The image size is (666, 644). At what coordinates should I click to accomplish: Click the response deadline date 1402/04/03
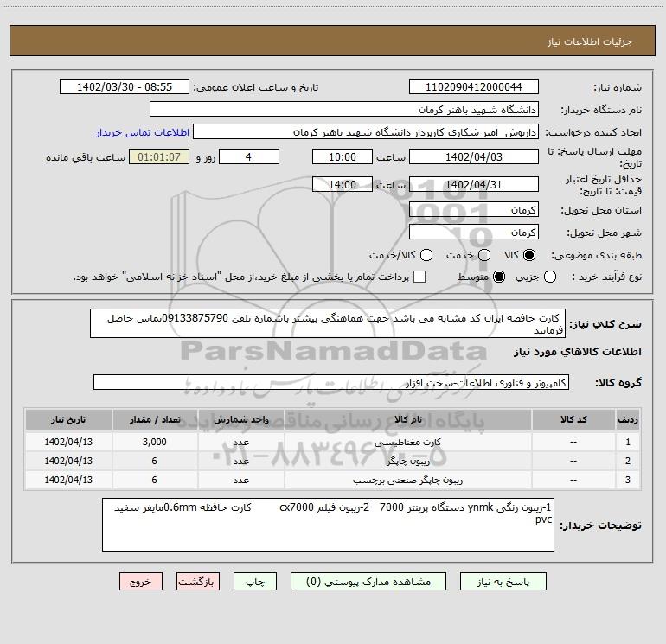coord(474,157)
